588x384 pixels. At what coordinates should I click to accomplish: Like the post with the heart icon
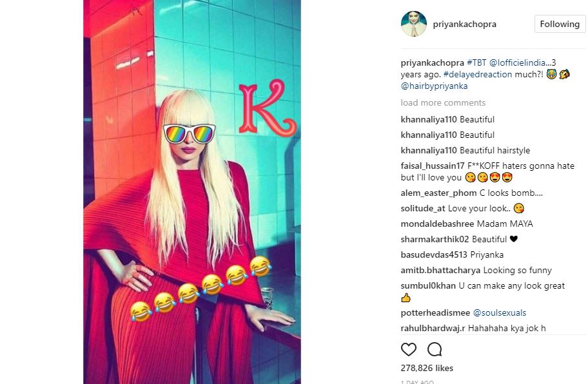(x=408, y=349)
